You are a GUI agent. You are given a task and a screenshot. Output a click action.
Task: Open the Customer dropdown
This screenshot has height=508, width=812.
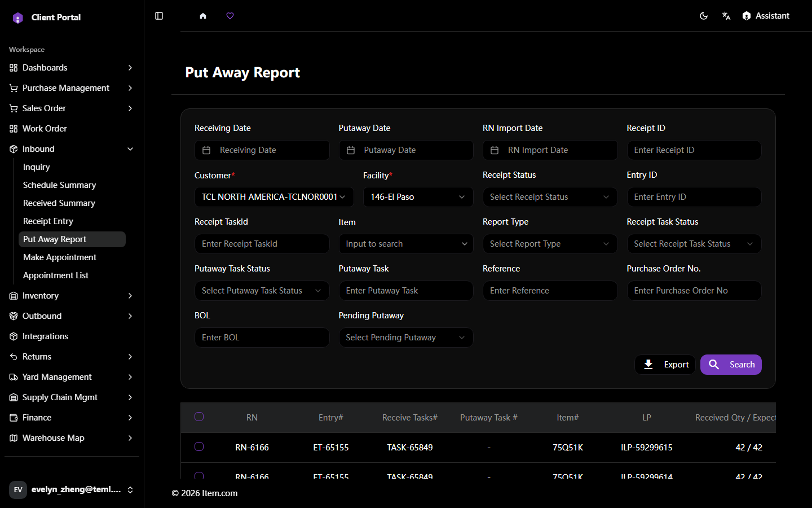coord(274,197)
